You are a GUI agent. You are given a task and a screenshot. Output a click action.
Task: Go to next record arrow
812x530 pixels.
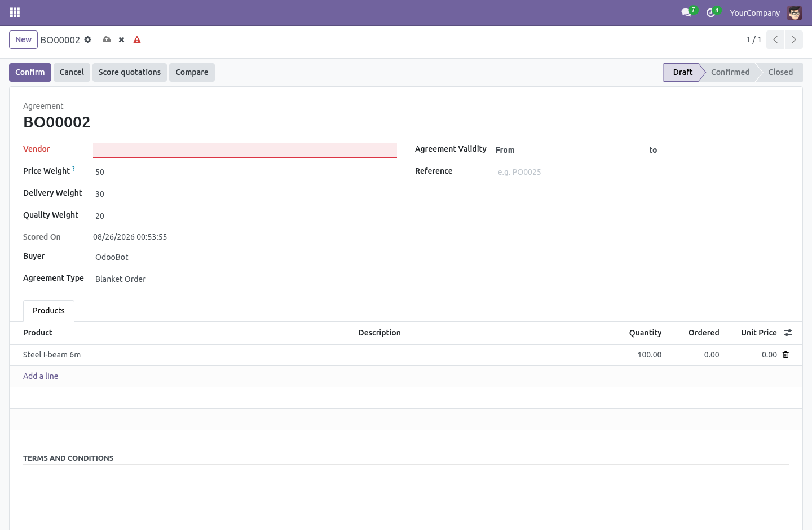793,39
